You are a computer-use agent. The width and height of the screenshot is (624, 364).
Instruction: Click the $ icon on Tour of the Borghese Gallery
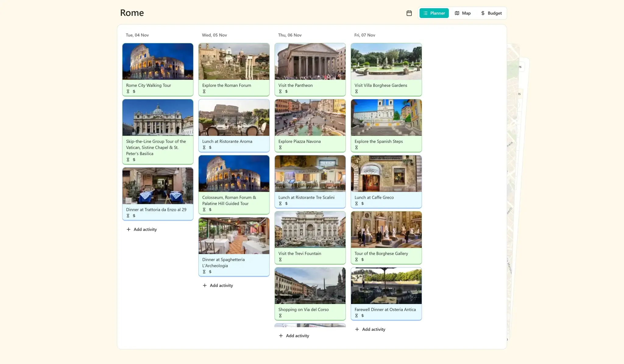[362, 260]
